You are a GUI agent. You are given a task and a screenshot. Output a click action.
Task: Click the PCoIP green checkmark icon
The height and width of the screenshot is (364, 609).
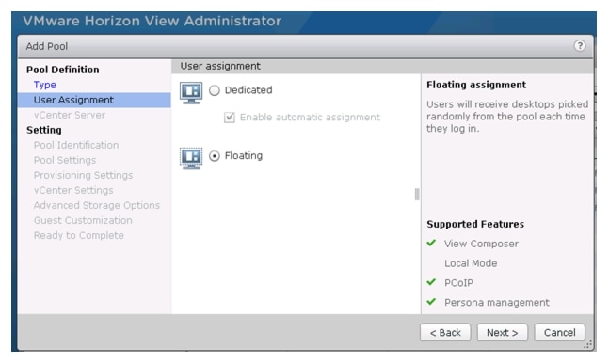pyautogui.click(x=431, y=282)
